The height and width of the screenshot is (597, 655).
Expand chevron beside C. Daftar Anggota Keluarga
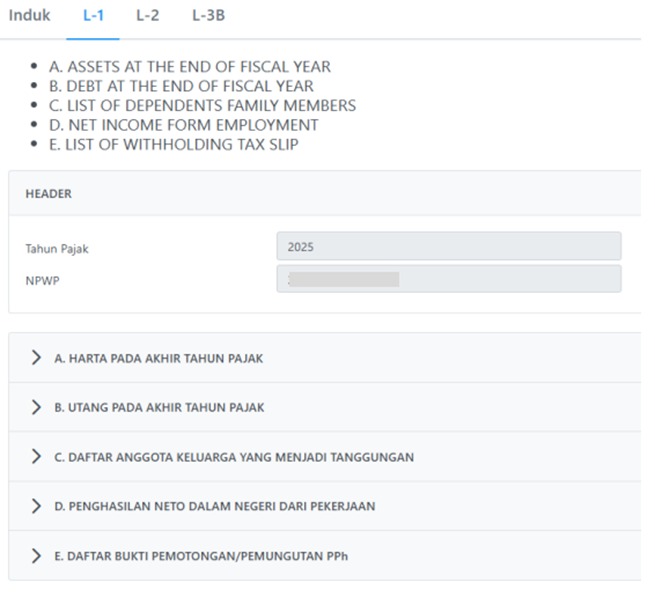click(37, 457)
